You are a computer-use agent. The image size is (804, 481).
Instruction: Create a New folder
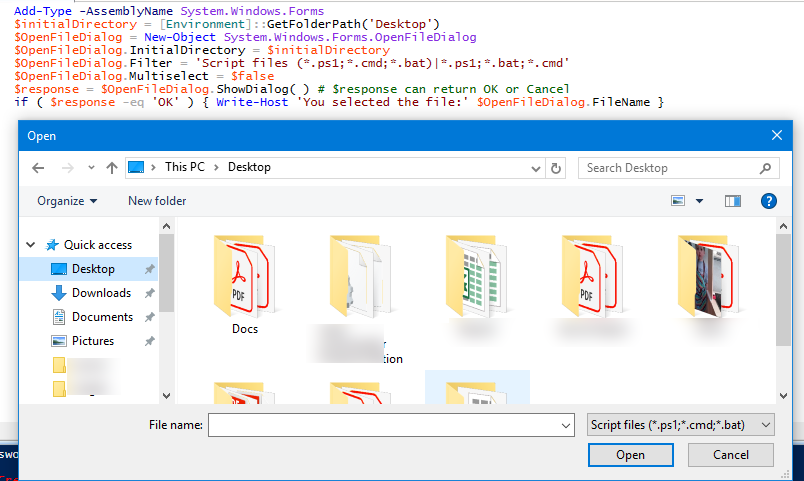tap(157, 201)
